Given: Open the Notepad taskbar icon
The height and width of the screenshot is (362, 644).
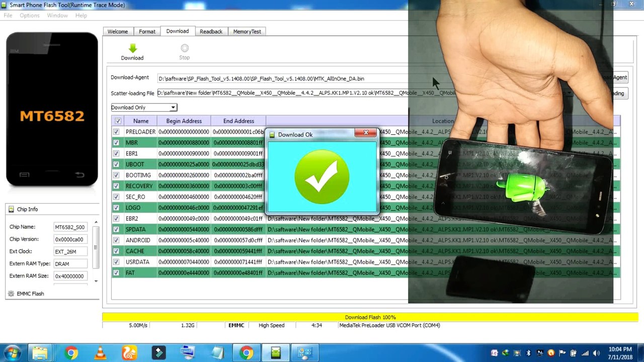Looking at the screenshot, I should click(x=217, y=353).
